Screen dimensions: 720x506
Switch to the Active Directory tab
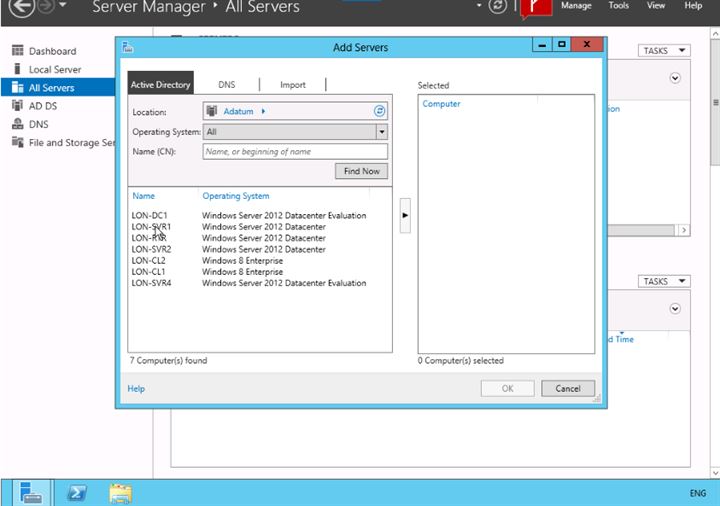[x=160, y=84]
